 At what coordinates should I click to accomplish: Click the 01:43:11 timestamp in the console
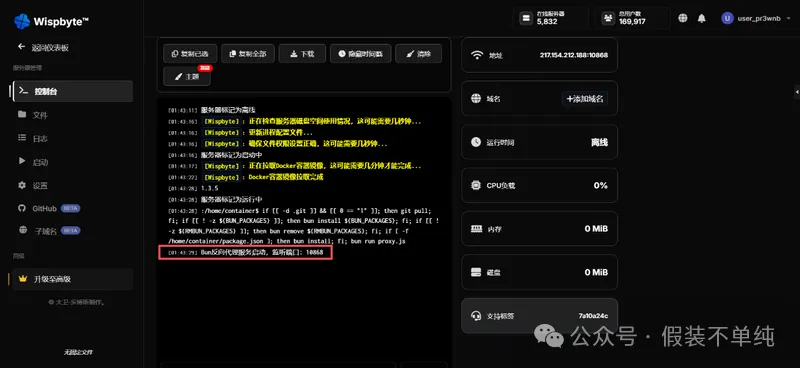coord(182,110)
